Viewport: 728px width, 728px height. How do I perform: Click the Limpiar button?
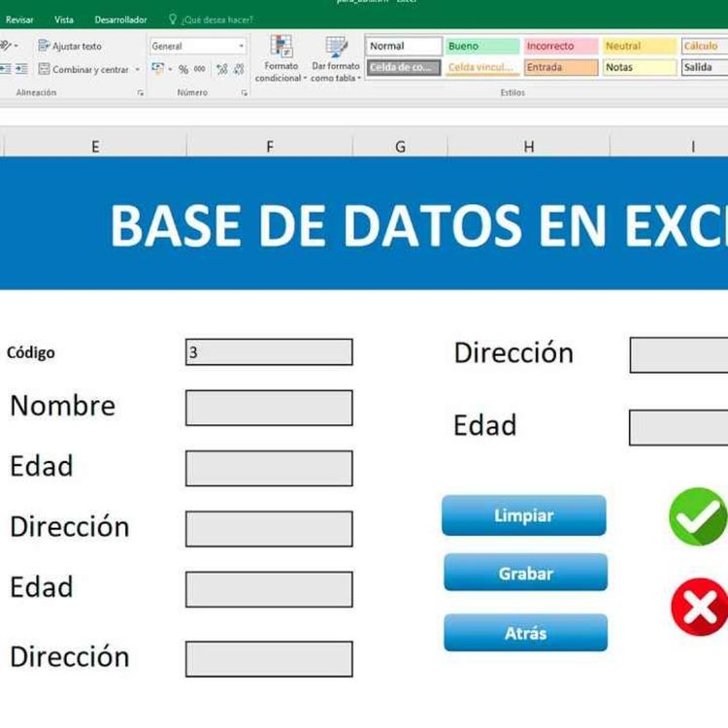pos(524,515)
